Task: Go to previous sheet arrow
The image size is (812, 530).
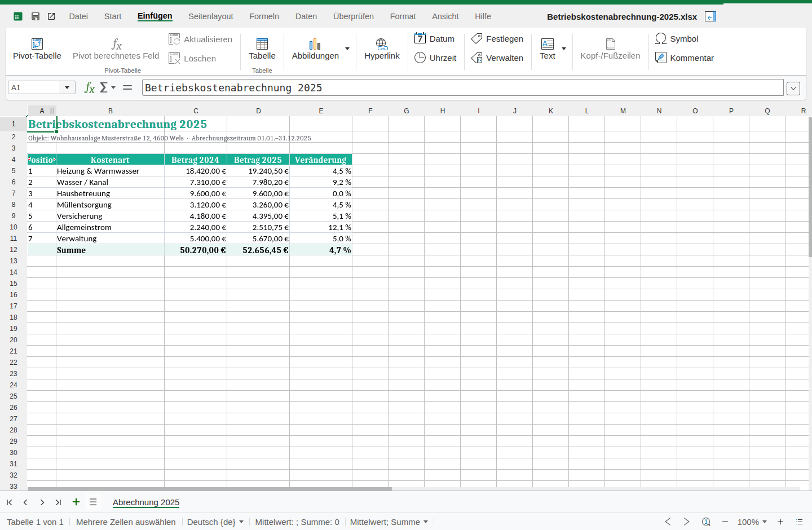Action: (x=25, y=502)
